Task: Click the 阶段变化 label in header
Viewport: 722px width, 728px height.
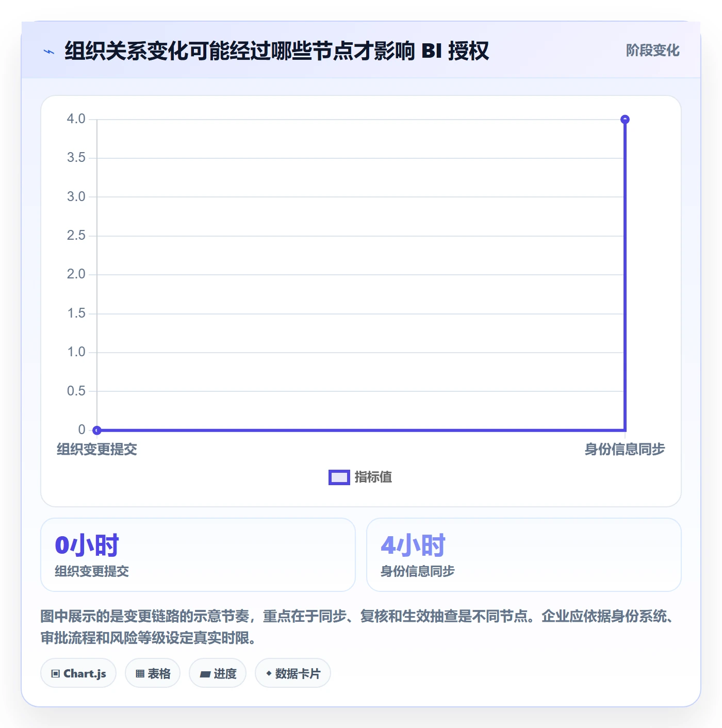Action: 652,51
